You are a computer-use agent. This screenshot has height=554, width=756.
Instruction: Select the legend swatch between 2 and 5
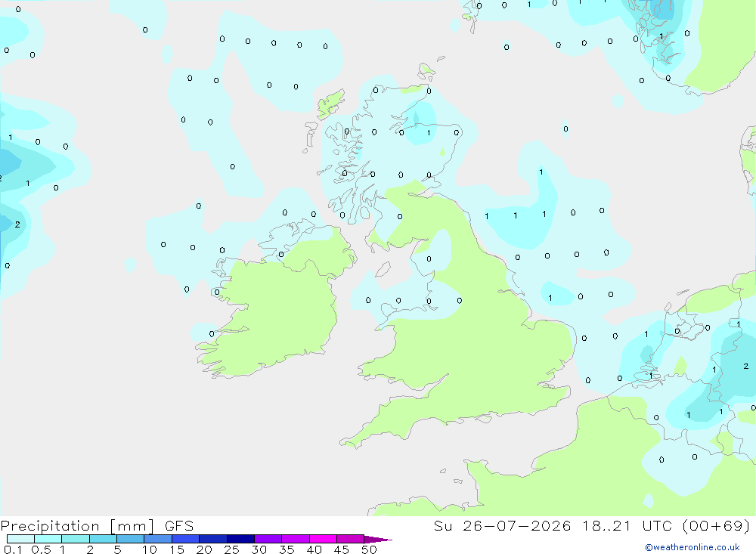103,539
